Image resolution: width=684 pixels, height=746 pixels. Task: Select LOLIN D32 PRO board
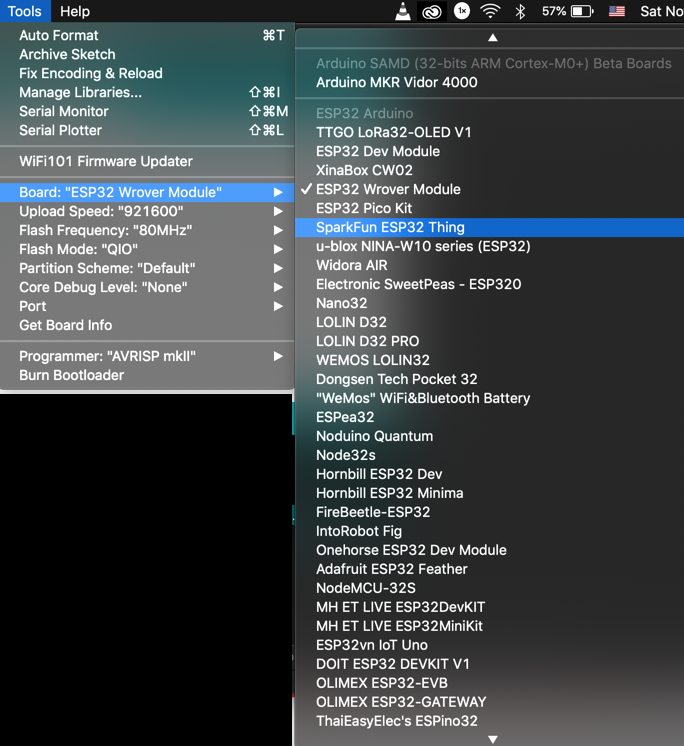click(x=489, y=342)
